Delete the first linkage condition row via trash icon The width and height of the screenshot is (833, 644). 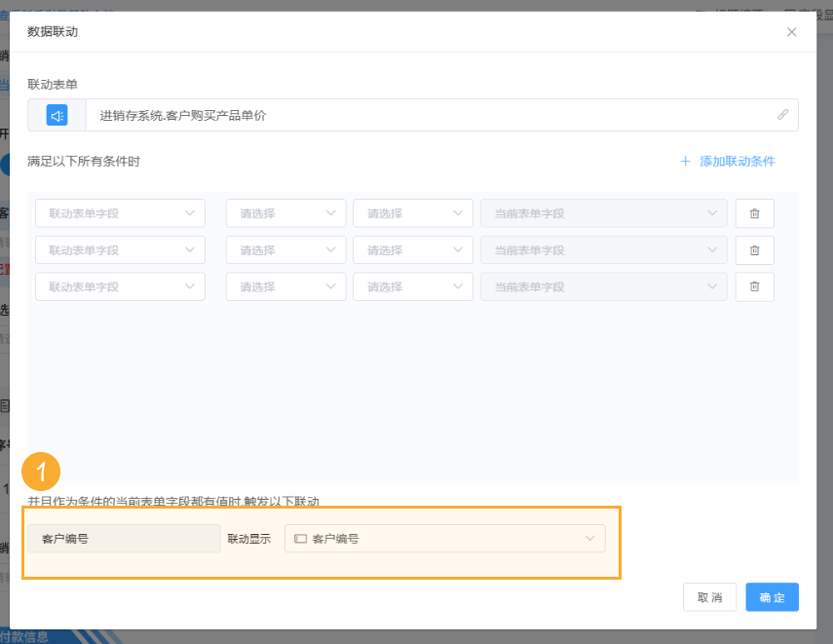click(754, 212)
